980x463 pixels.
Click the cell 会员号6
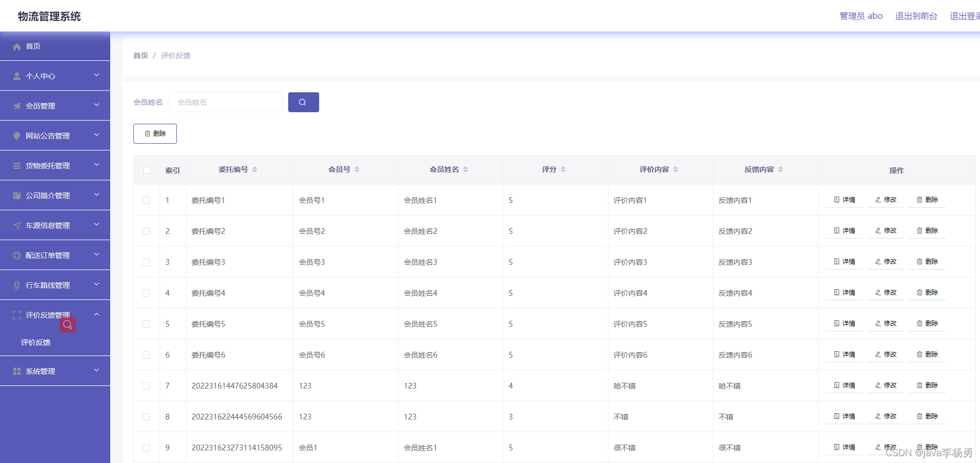[312, 355]
